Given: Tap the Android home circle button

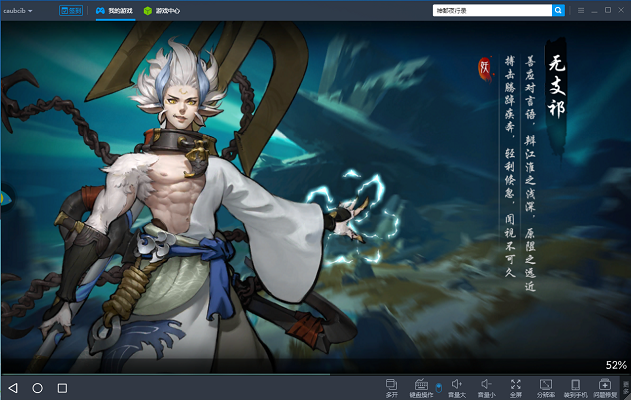Looking at the screenshot, I should [37, 388].
